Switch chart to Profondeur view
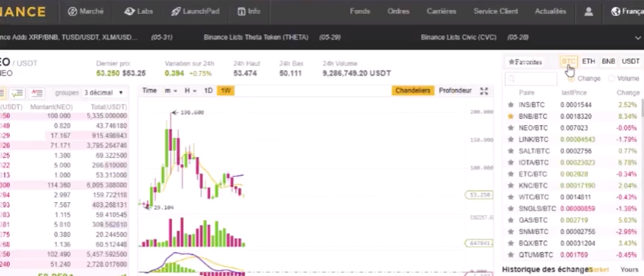644x276 pixels. point(455,91)
